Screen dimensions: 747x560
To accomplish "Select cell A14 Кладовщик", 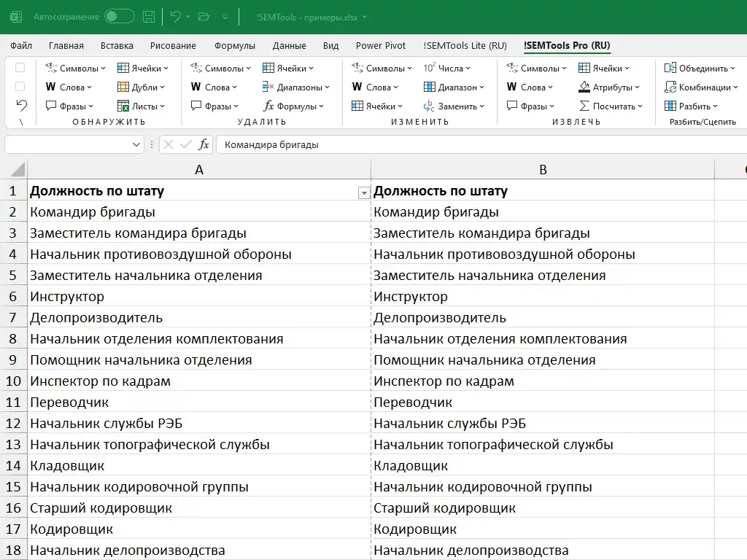I will [199, 466].
